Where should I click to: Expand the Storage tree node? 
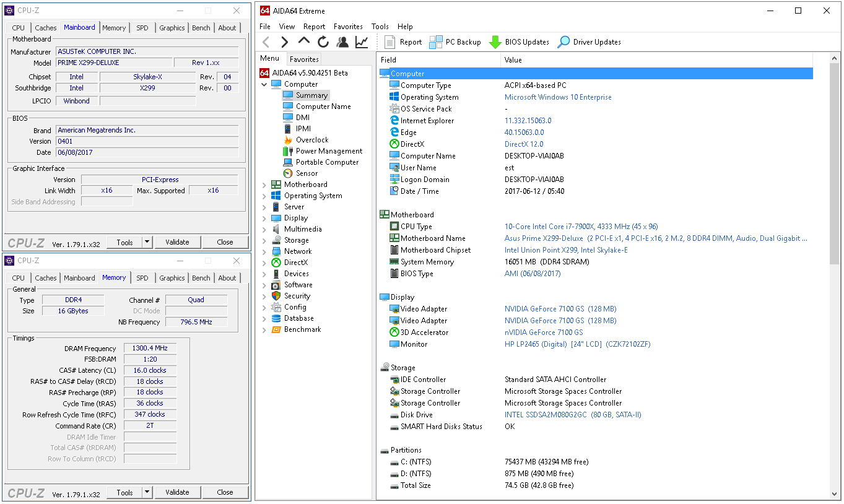point(264,240)
